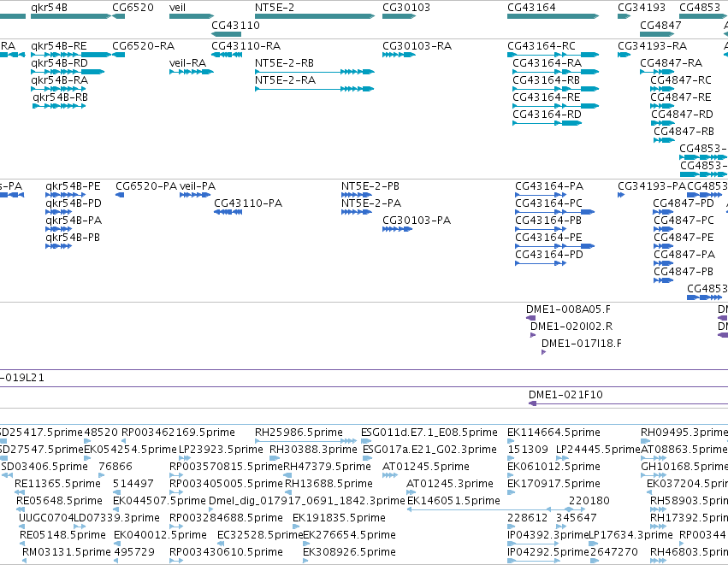This screenshot has width=728, height=565.
Task: Select EST RH30388.3prime
Action: point(313,450)
